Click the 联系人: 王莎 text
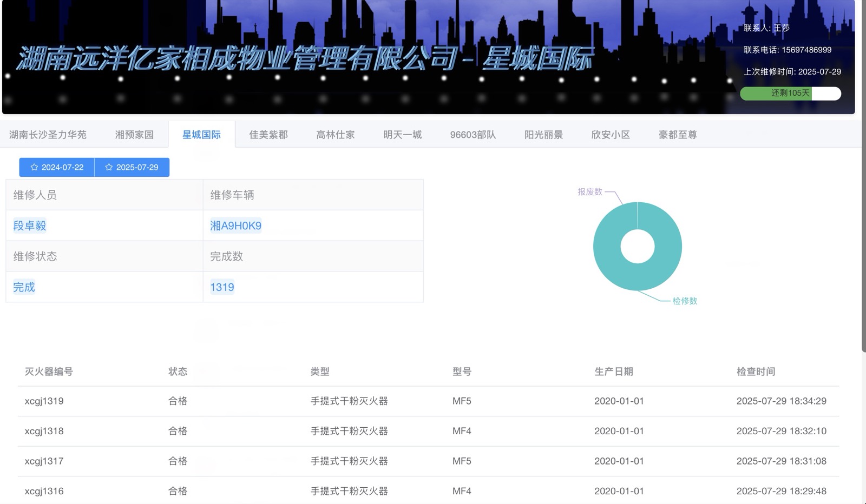 766,28
